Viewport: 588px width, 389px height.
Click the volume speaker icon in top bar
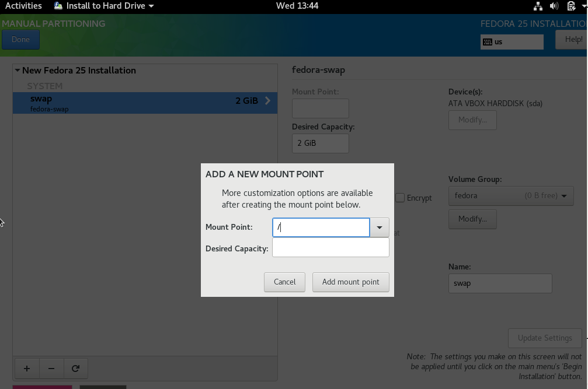[554, 6]
